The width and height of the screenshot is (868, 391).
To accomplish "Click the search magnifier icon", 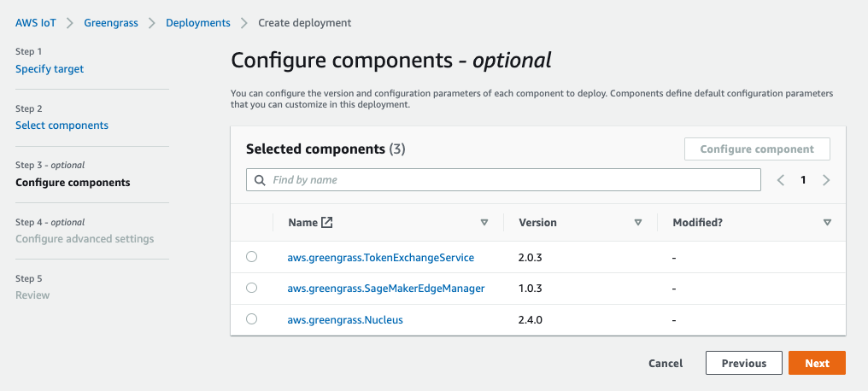I will (x=260, y=180).
